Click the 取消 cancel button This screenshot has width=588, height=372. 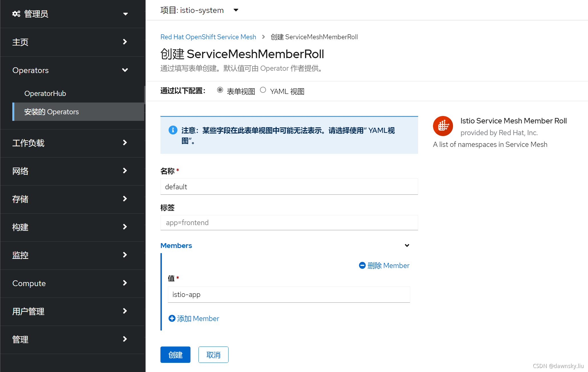pyautogui.click(x=213, y=355)
